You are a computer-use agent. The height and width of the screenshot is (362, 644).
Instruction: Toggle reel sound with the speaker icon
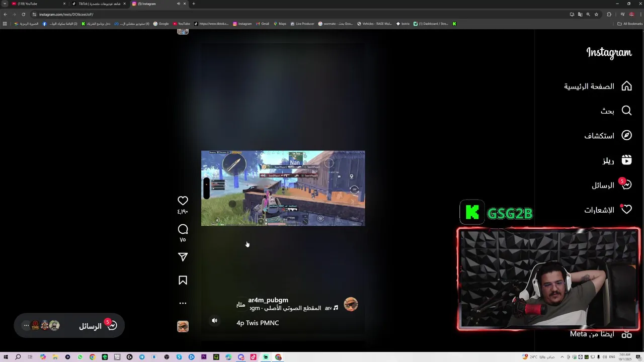pos(214,320)
